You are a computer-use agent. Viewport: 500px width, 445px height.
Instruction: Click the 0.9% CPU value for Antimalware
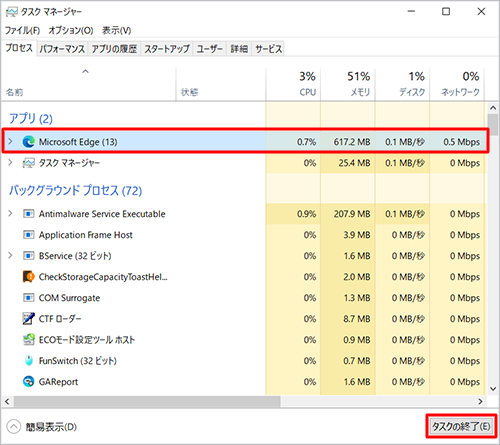[x=306, y=214]
